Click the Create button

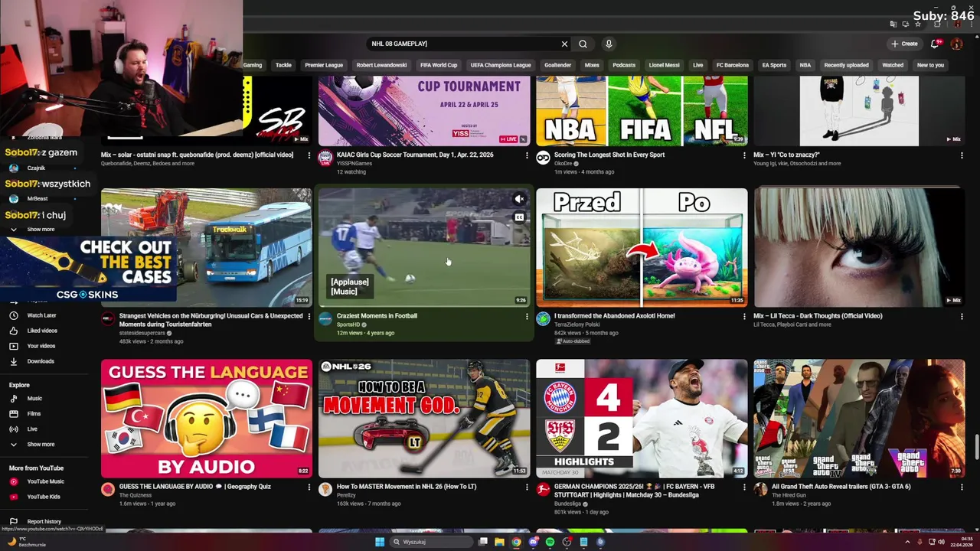[x=904, y=44]
